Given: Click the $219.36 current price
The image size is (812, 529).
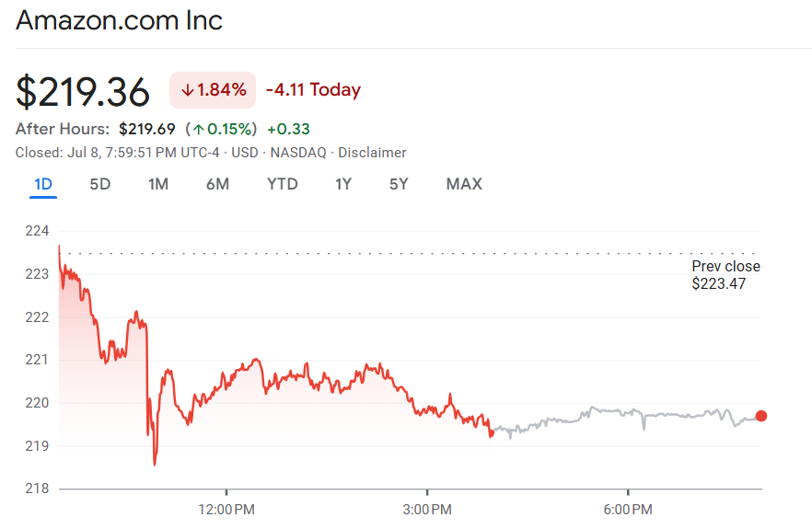Looking at the screenshot, I should tap(83, 91).
